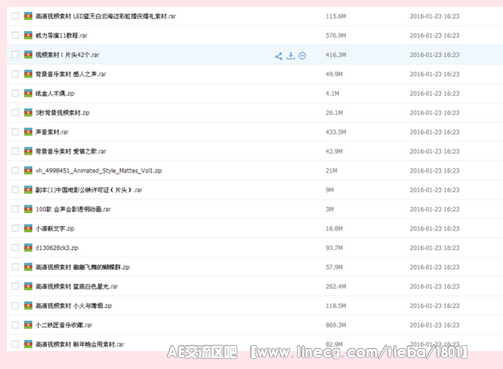Open file 声音素材.rar

52,132
